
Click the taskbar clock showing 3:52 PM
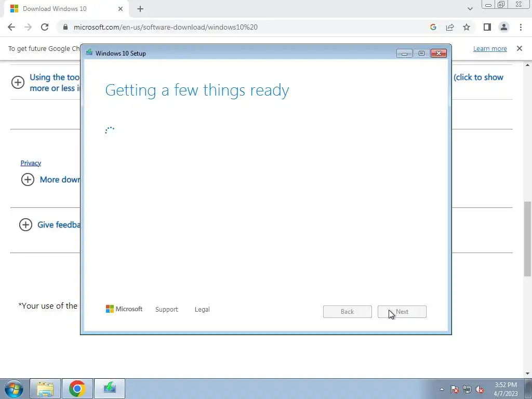[506, 389]
